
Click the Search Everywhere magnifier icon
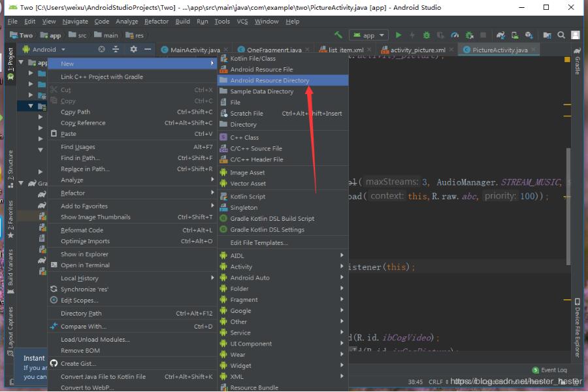[561, 35]
